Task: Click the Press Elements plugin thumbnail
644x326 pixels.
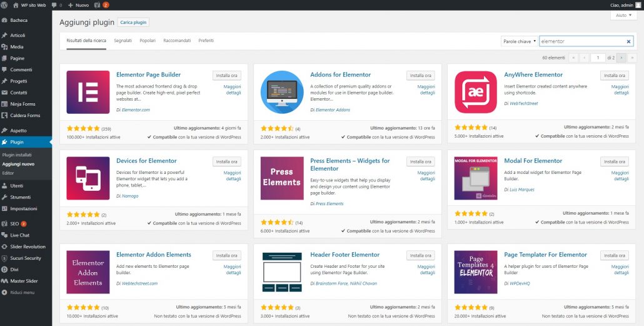Action: (282, 178)
